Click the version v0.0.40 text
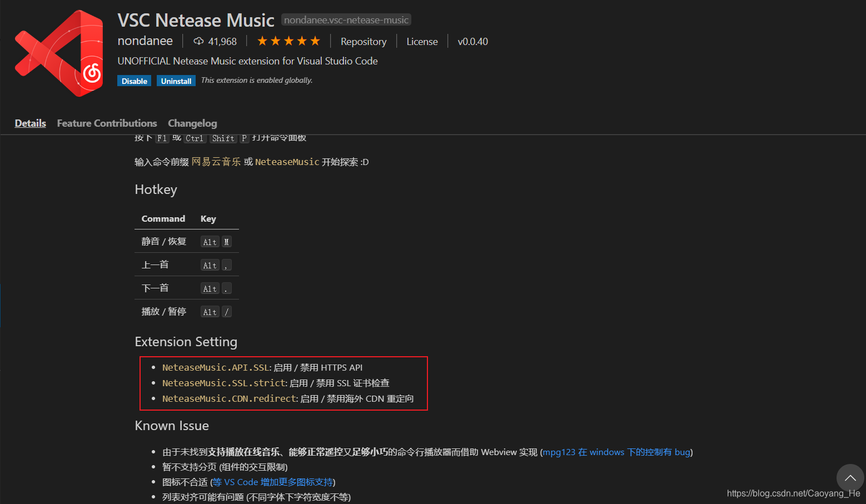Viewport: 866px width, 504px height. (x=473, y=42)
